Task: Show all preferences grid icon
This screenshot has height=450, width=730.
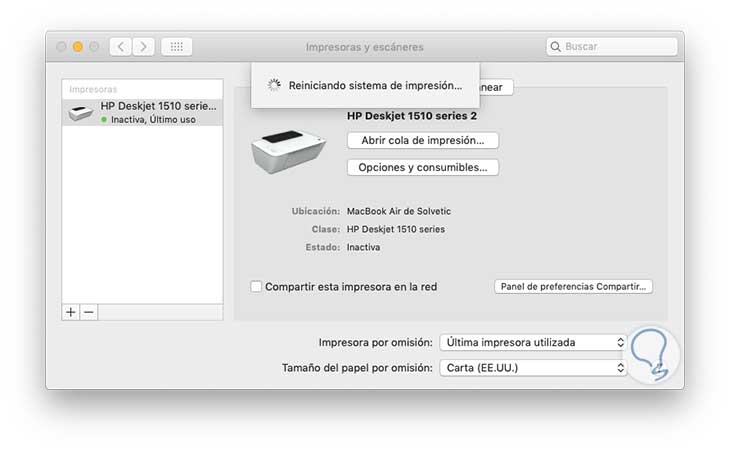Action: pyautogui.click(x=176, y=47)
